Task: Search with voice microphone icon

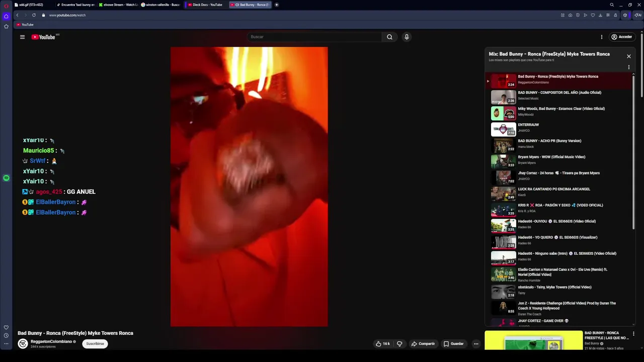Action: pyautogui.click(x=407, y=37)
